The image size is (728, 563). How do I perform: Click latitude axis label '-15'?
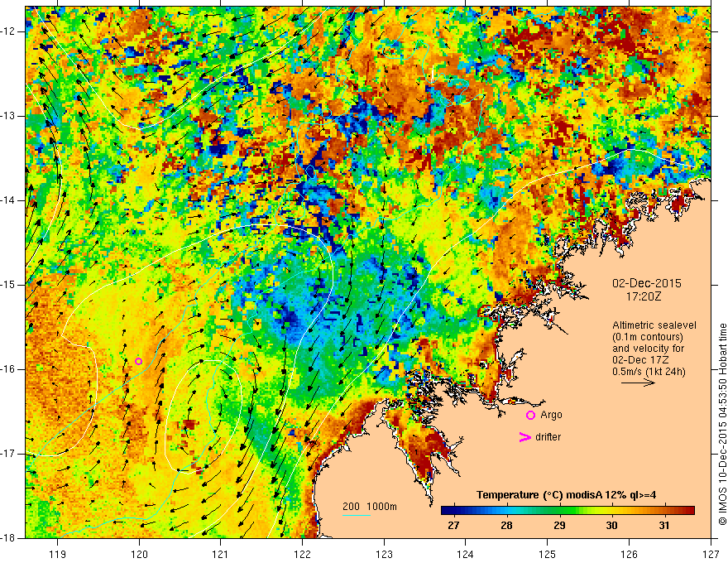[8, 285]
